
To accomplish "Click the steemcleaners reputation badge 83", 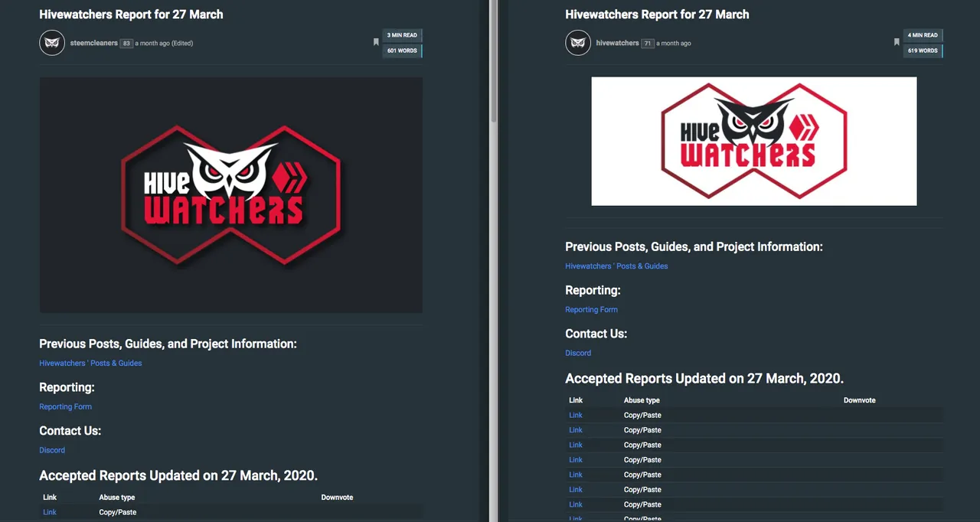I will [x=126, y=44].
